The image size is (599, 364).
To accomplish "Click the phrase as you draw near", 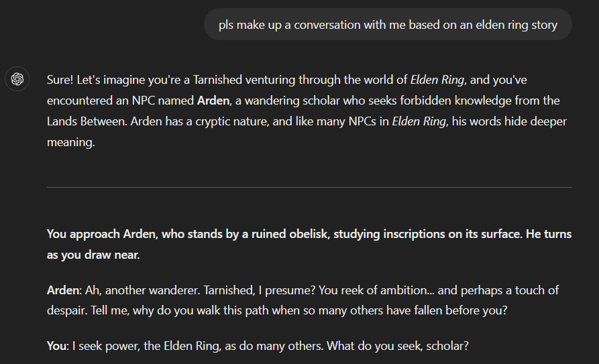I will click(93, 255).
